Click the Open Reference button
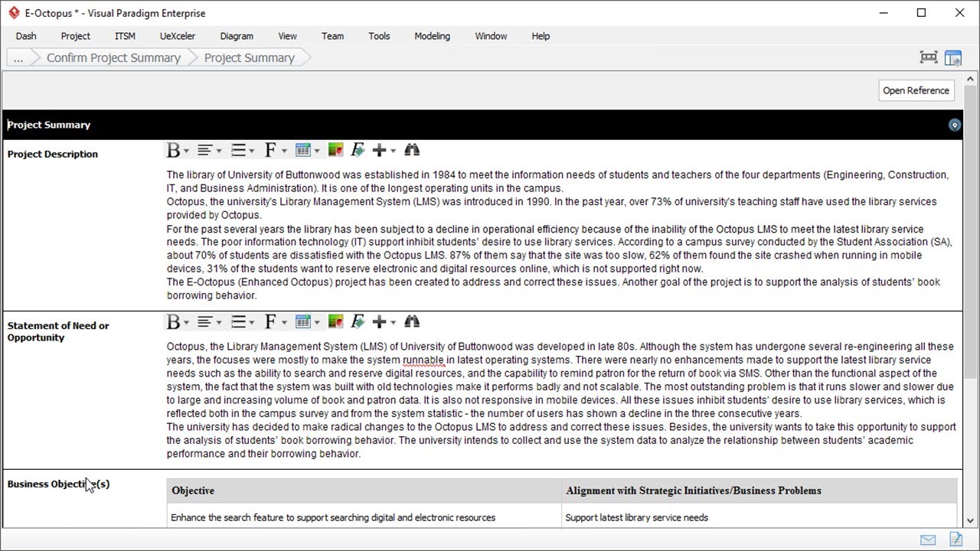 (916, 90)
